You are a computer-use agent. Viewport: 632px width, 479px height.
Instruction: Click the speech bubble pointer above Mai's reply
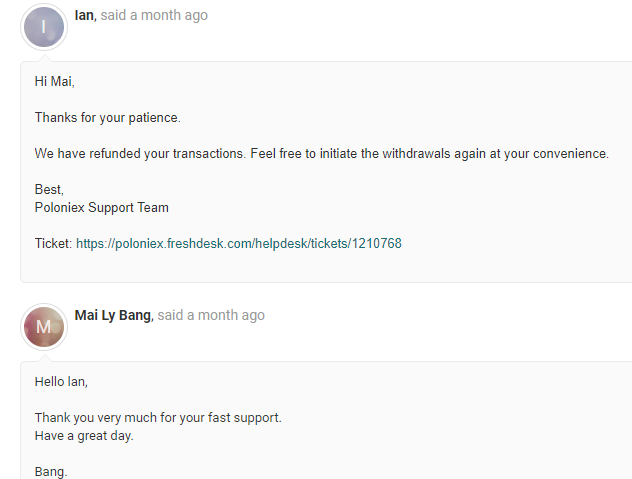(44, 358)
